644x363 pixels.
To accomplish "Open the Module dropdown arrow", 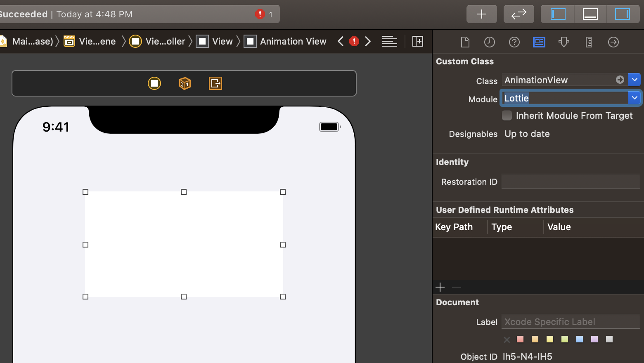I will [x=634, y=98].
